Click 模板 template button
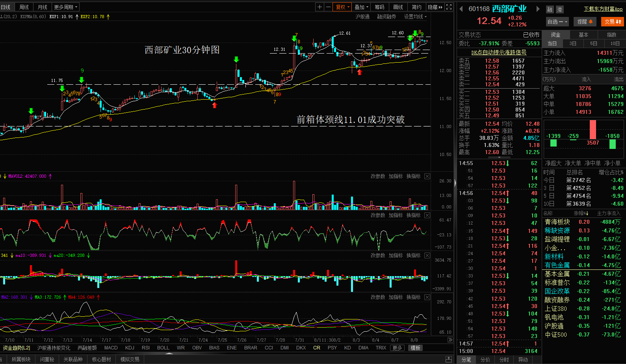 pyautogui.click(x=415, y=348)
